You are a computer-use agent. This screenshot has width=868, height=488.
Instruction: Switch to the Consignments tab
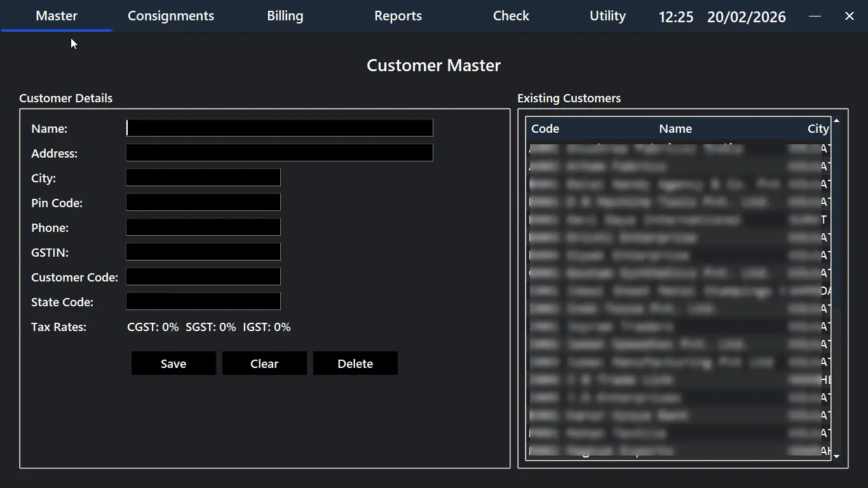coord(171,16)
